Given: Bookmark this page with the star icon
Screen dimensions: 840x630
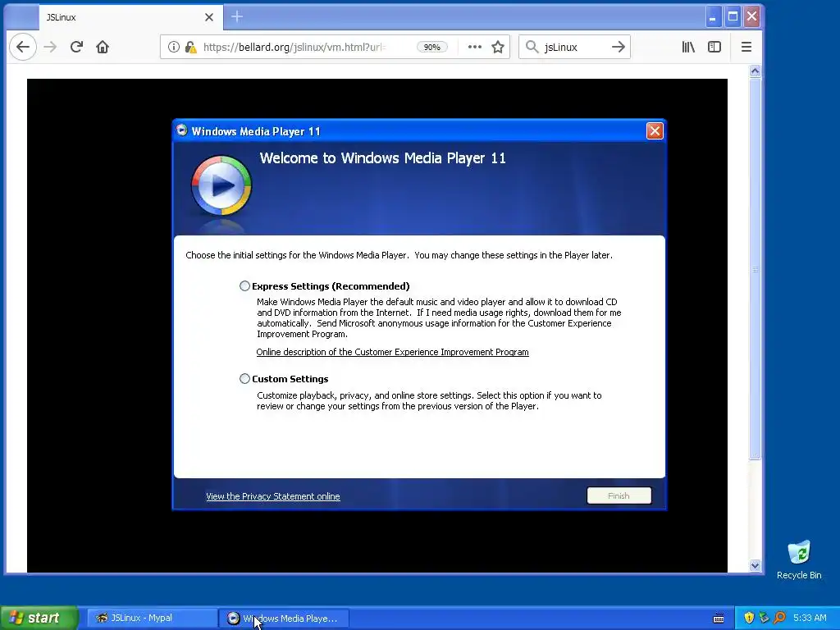Looking at the screenshot, I should (x=498, y=47).
